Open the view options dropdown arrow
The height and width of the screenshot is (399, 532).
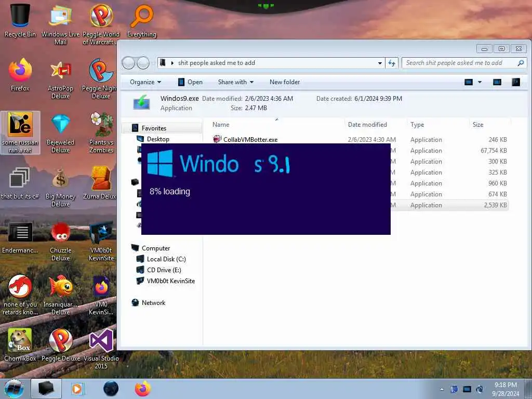(480, 82)
